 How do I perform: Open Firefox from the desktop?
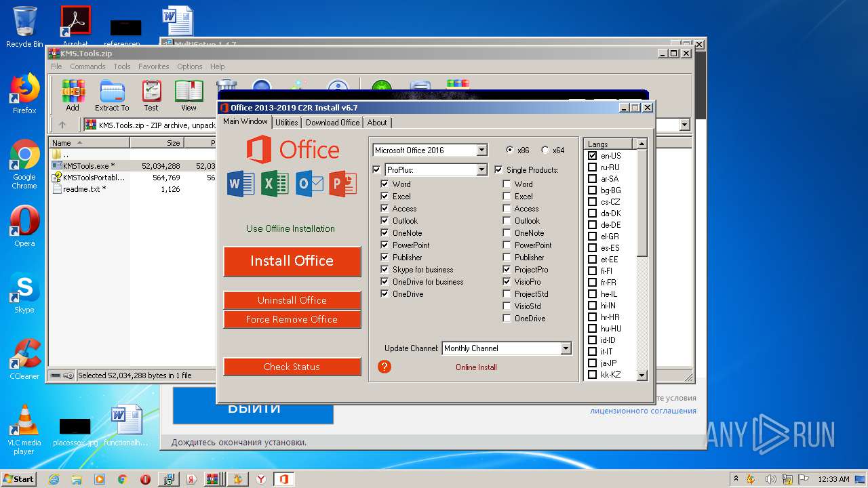(24, 94)
